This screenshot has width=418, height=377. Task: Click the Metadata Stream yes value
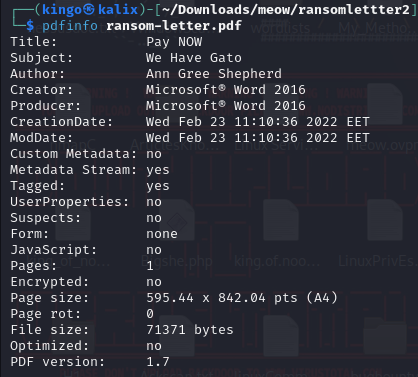[158, 170]
